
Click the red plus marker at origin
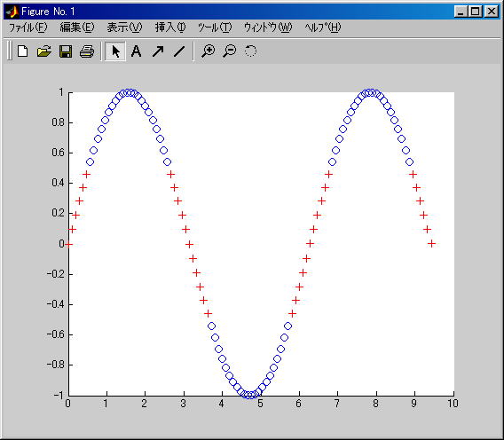click(68, 244)
